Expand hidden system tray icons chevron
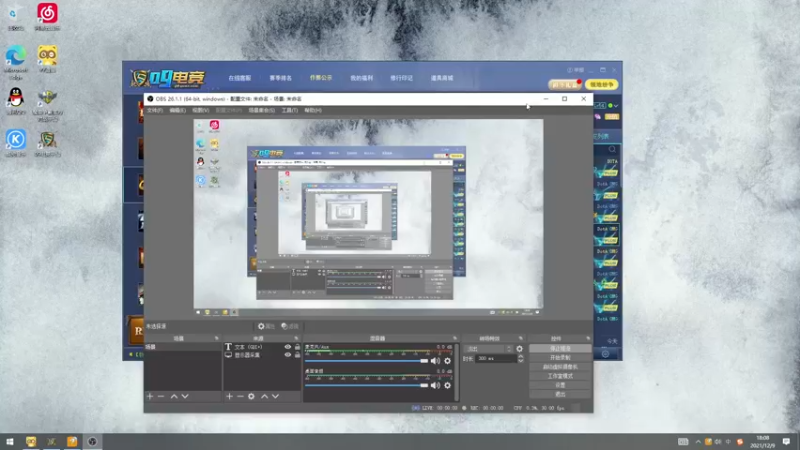This screenshot has height=450, width=800. point(698,441)
